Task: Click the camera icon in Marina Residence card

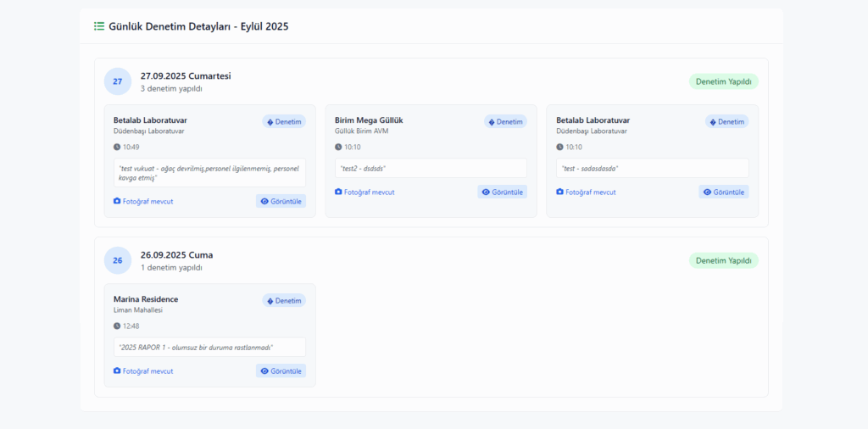Action: pos(117,371)
